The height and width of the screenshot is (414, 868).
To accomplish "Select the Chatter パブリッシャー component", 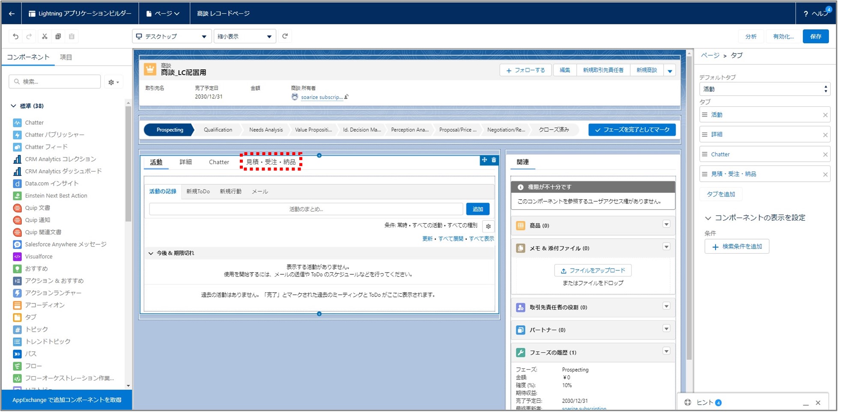I will [54, 135].
